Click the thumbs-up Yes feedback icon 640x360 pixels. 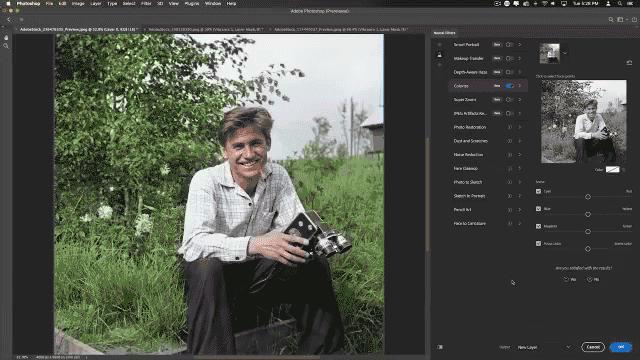click(566, 280)
